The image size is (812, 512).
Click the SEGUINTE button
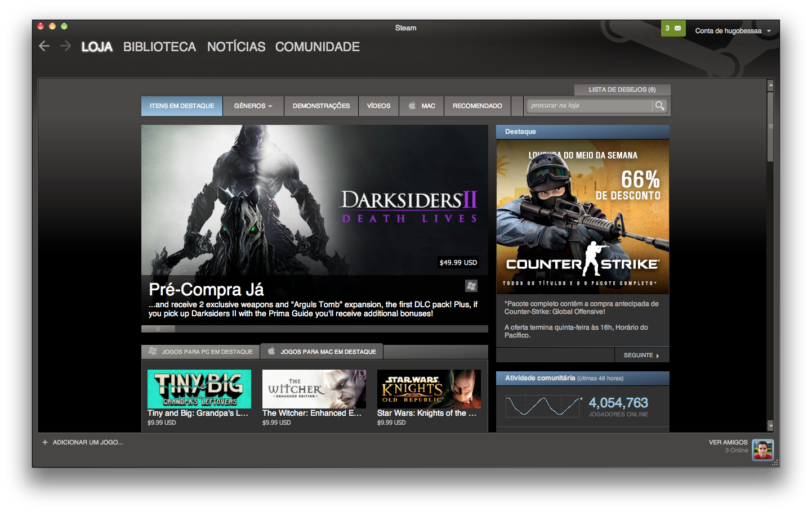pos(641,355)
